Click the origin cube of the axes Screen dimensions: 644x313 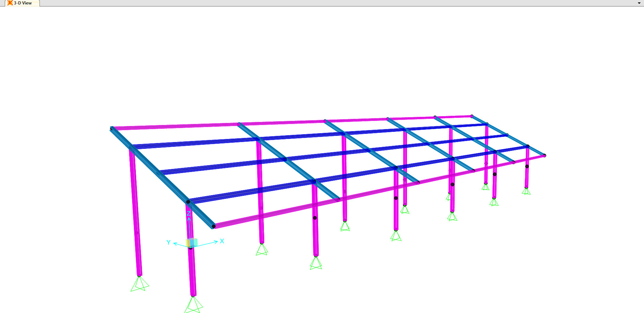pyautogui.click(x=192, y=242)
